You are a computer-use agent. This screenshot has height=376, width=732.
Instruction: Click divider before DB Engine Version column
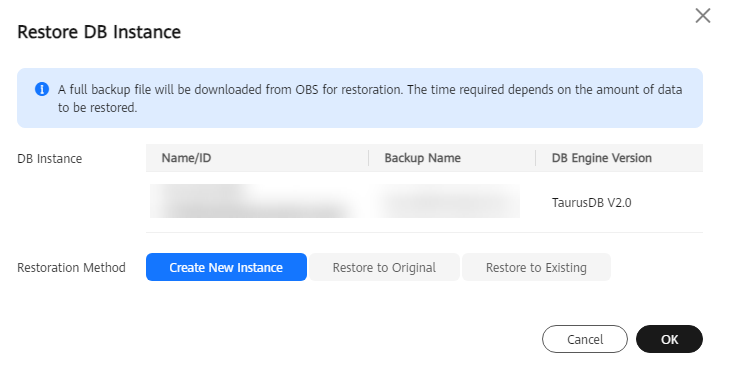click(x=535, y=158)
